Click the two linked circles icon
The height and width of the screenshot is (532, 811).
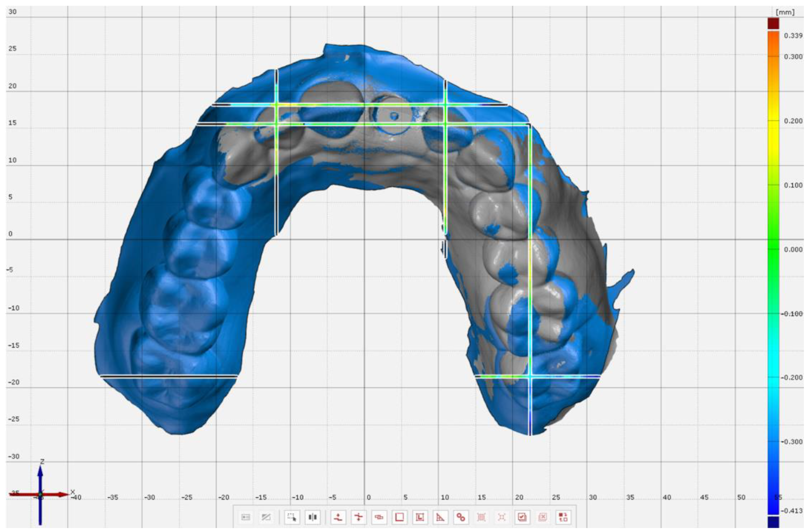pos(461,517)
